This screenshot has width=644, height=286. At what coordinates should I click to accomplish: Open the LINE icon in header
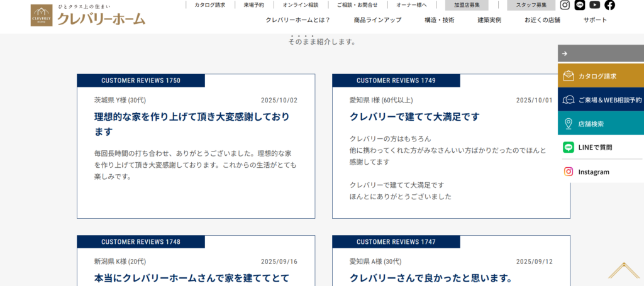pyautogui.click(x=580, y=5)
